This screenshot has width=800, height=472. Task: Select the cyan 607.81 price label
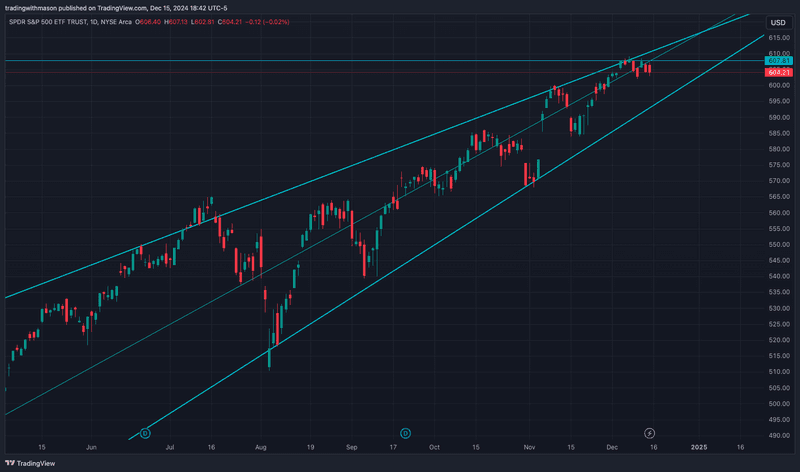[779, 61]
